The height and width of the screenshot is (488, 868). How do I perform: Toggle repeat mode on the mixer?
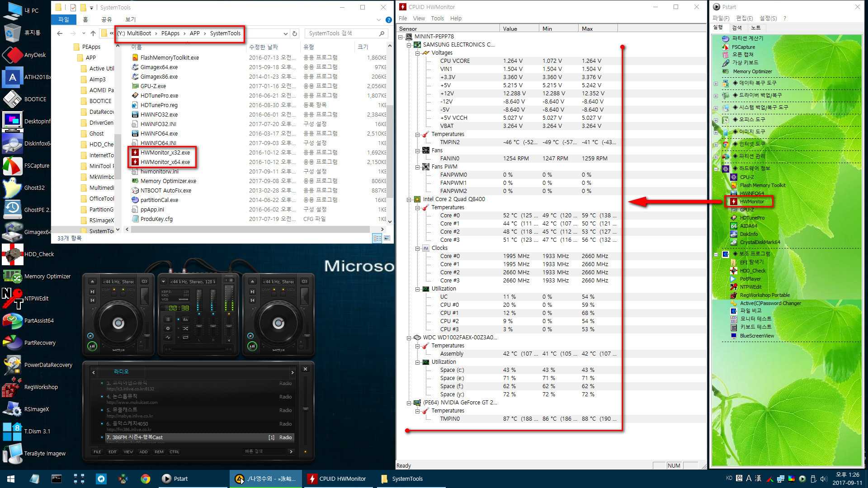[x=185, y=337]
